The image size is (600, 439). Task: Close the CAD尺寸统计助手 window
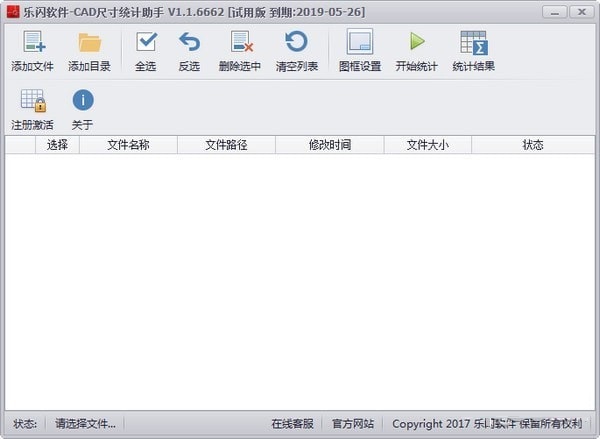pyautogui.click(x=582, y=12)
